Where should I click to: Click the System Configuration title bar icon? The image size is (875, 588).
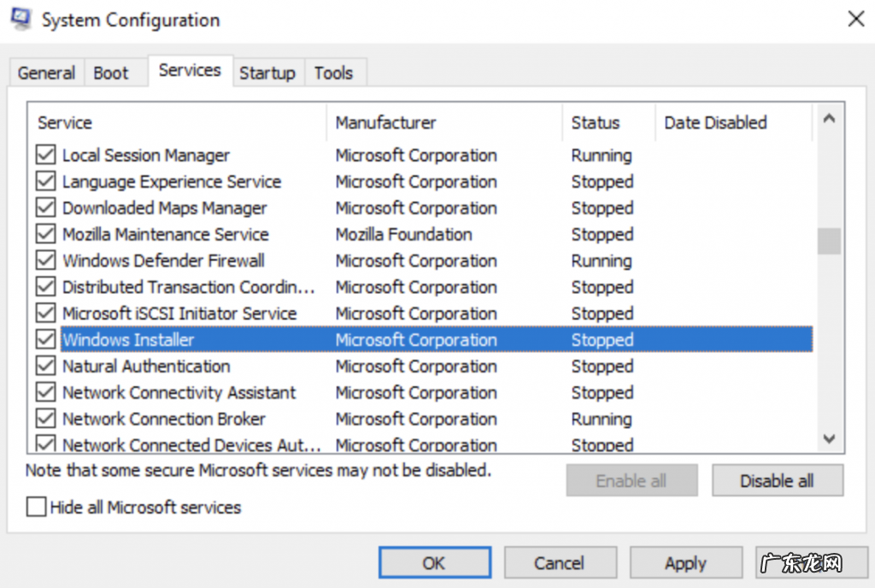pos(19,18)
